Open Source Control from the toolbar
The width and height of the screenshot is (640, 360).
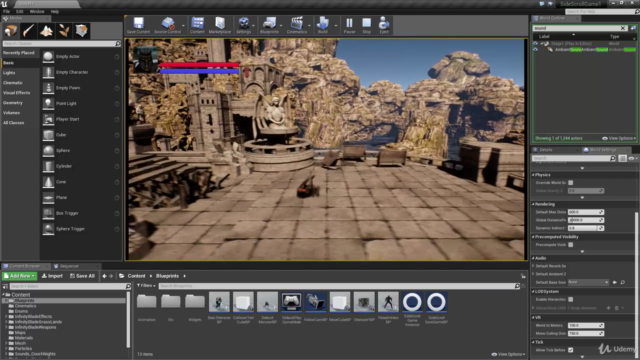point(167,25)
